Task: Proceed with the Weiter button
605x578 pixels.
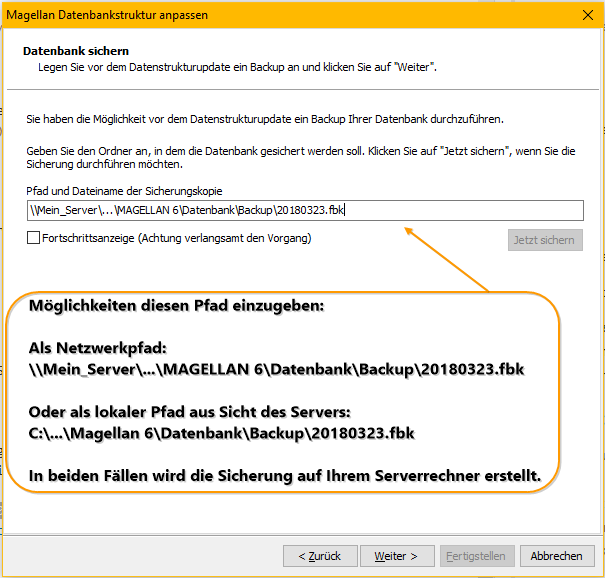Action: click(x=397, y=556)
